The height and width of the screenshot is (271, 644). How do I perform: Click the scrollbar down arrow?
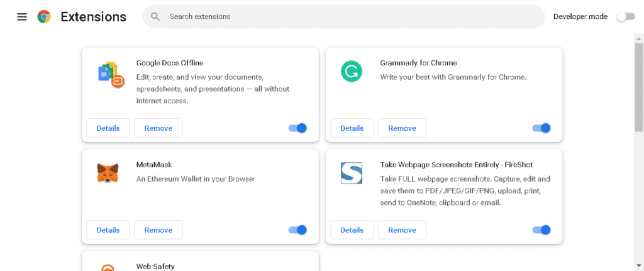[639, 265]
